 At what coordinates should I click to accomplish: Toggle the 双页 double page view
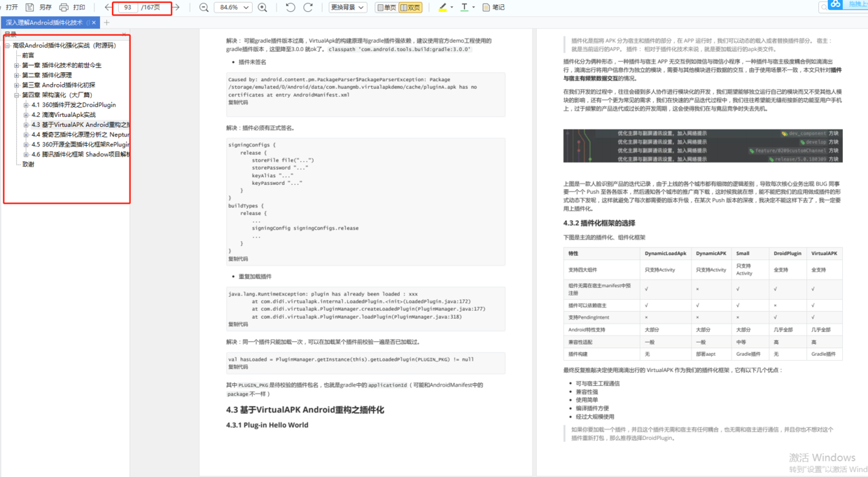[411, 7]
